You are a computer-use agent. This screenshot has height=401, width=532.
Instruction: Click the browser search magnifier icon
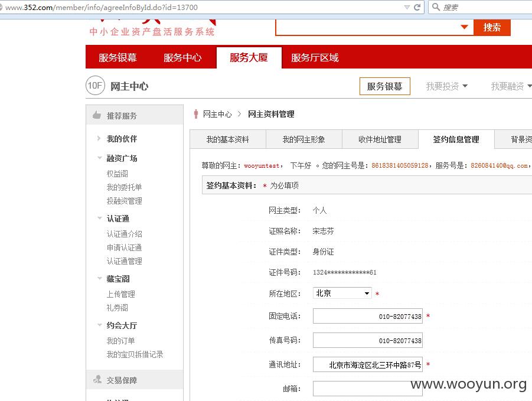[x=436, y=6]
